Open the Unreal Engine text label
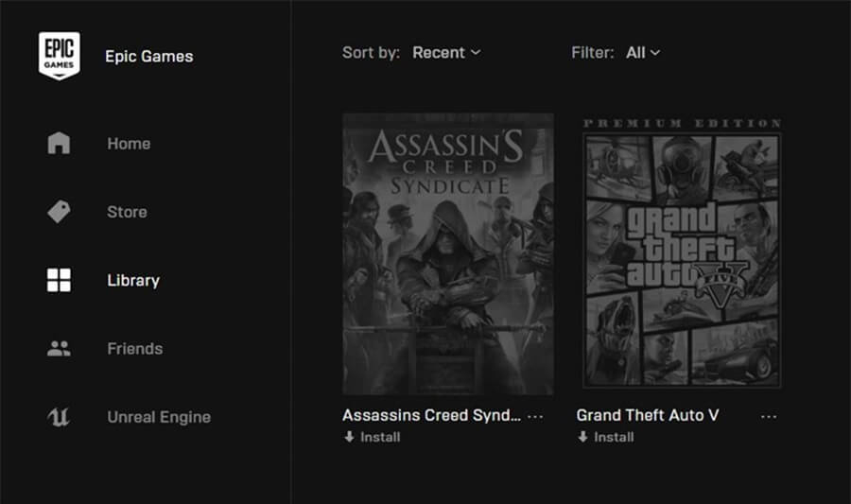 tap(159, 417)
